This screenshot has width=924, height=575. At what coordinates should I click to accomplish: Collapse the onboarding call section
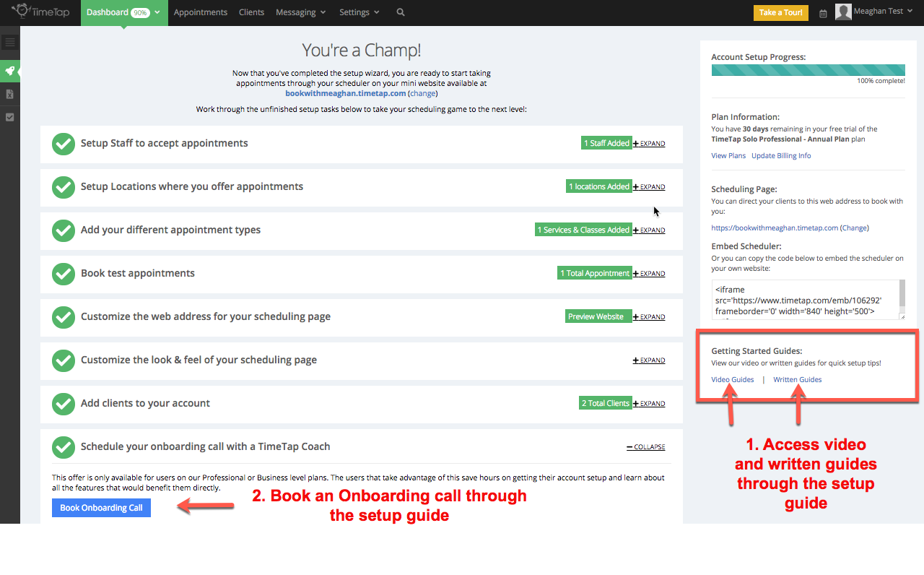(x=646, y=447)
